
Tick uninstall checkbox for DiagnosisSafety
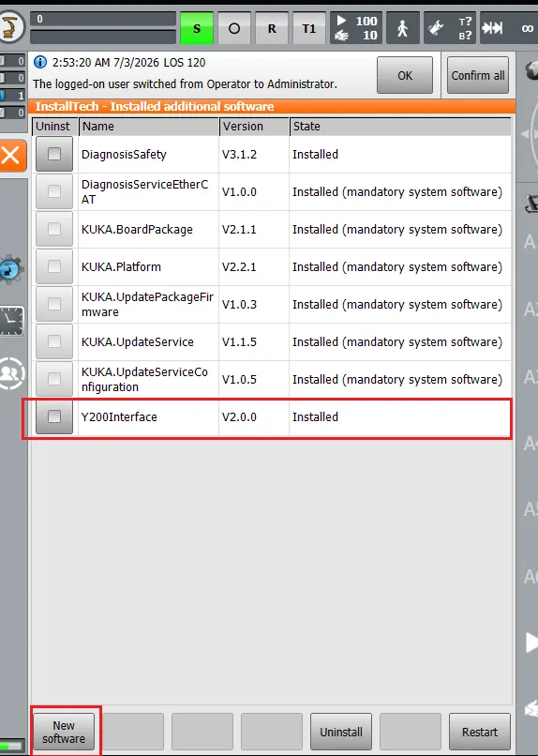pos(54,154)
